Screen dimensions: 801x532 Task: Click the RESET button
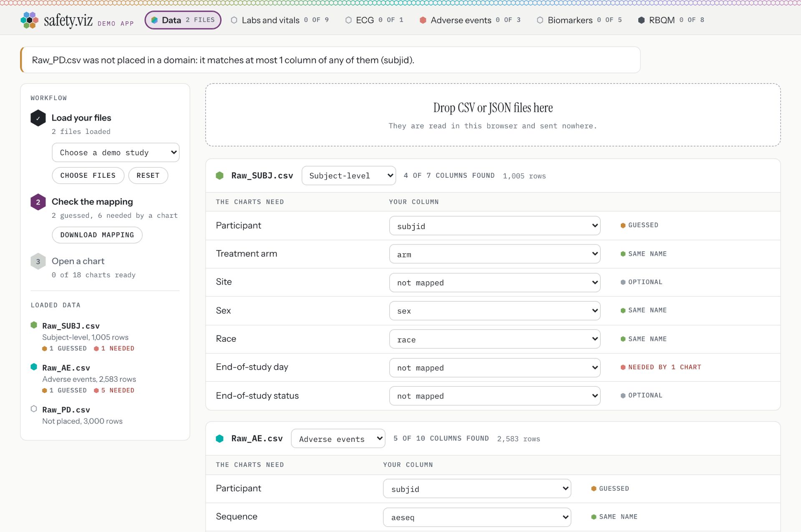point(148,176)
